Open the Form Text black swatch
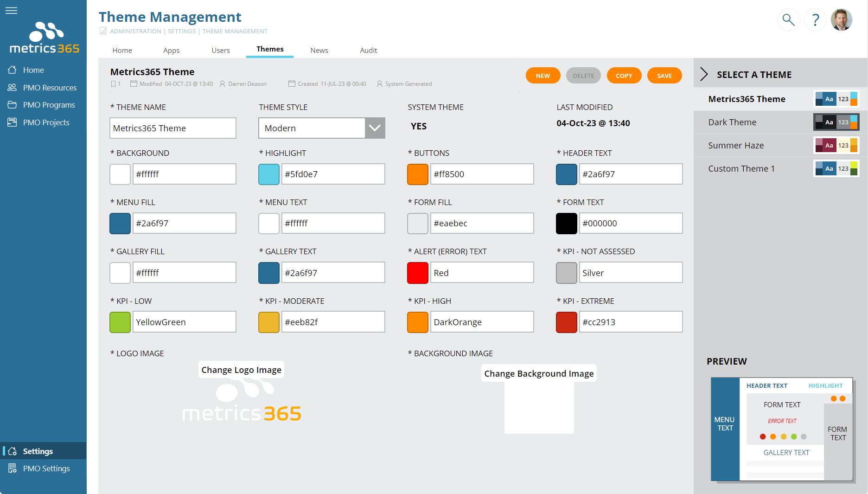Image resolution: width=868 pixels, height=494 pixels. click(x=567, y=224)
